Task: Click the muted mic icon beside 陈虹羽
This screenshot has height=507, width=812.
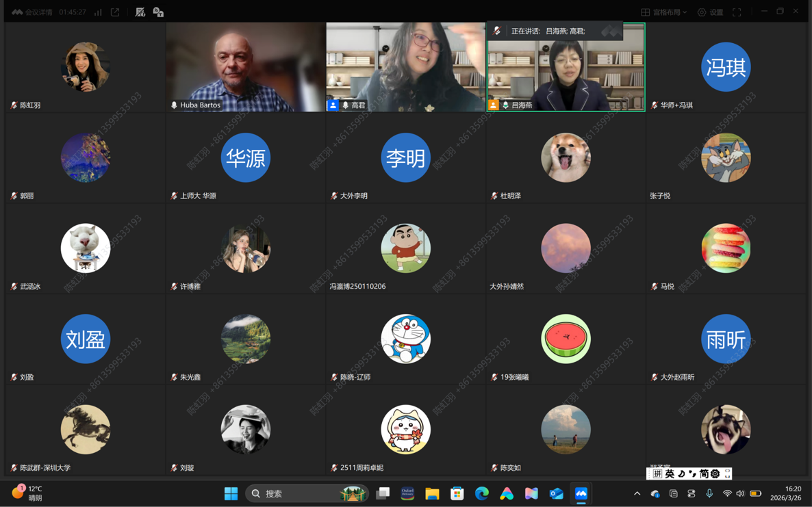Action: coord(14,105)
